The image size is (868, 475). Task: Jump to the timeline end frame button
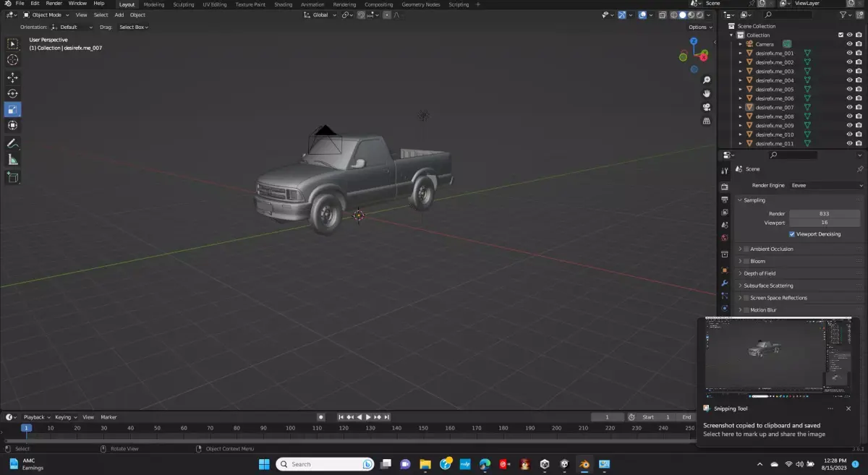coord(388,417)
